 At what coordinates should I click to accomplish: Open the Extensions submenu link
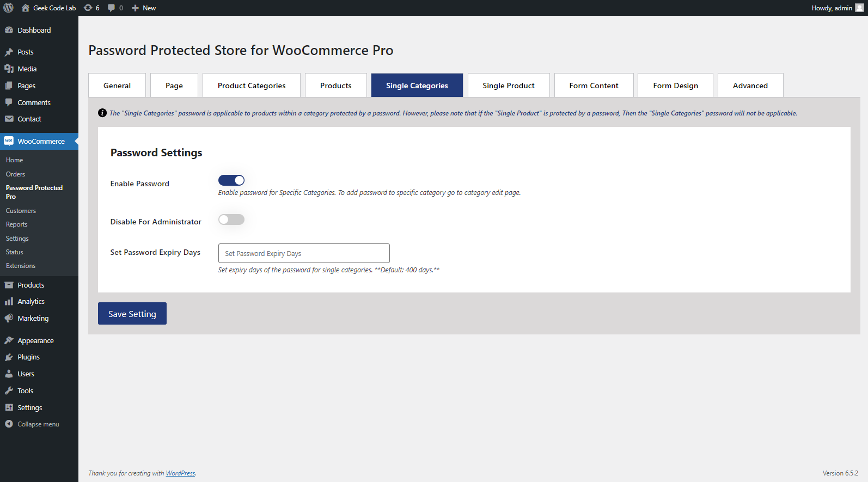click(x=21, y=266)
